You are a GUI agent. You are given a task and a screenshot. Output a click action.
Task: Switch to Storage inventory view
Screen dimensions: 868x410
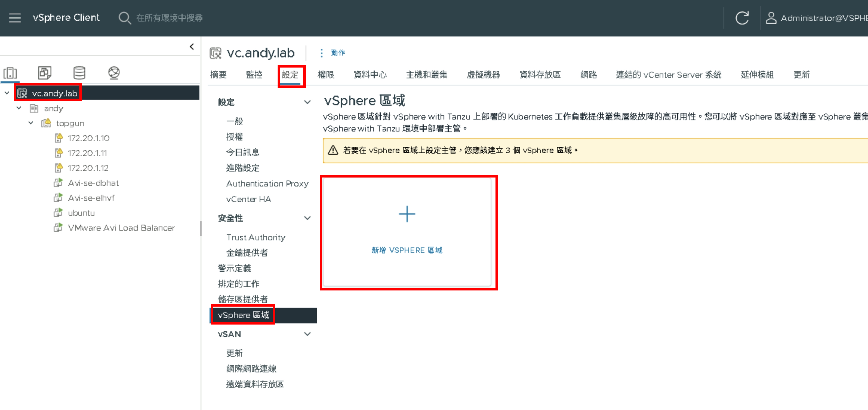click(x=79, y=73)
